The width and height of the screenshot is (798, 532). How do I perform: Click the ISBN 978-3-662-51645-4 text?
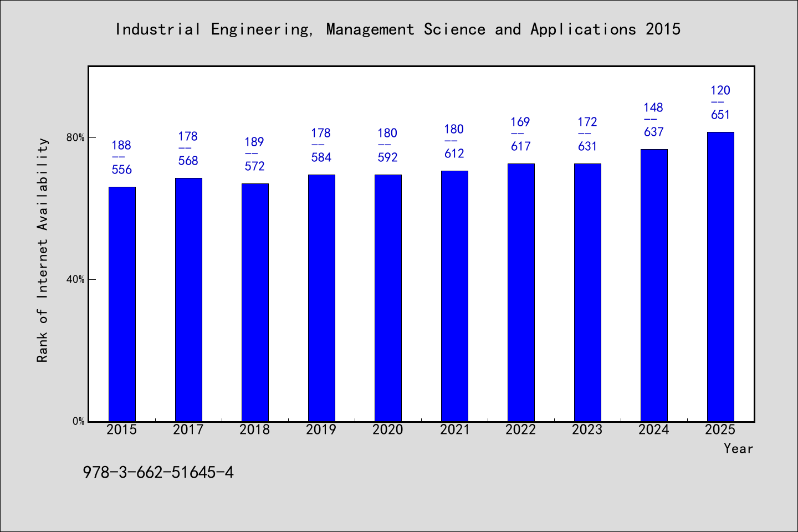click(158, 472)
